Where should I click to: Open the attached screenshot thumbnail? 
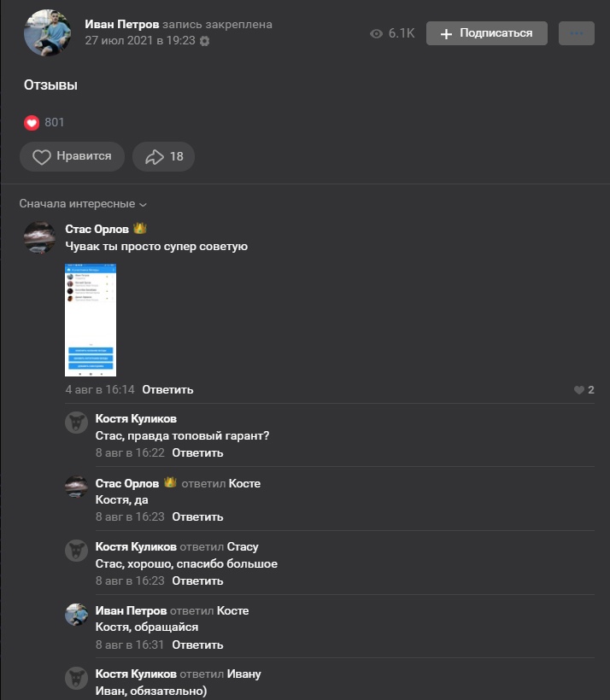pos(91,320)
